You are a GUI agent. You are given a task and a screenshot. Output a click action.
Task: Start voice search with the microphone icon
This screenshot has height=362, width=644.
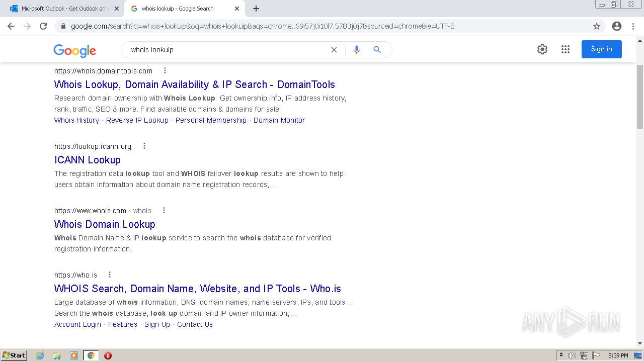coord(357,50)
